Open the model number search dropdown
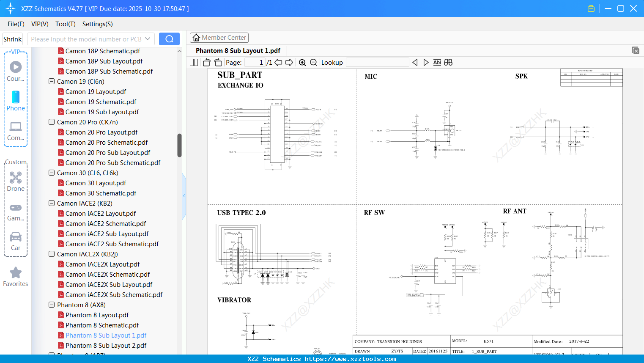The height and width of the screenshot is (363, 644). click(147, 38)
